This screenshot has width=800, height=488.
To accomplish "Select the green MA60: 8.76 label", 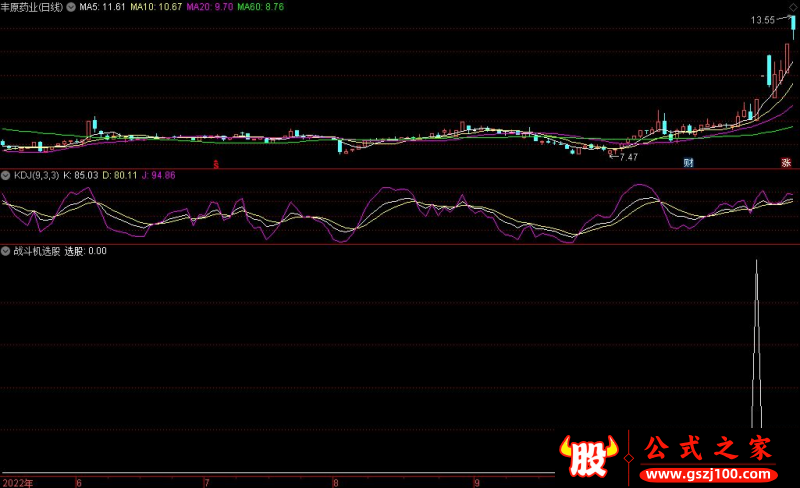I will pos(259,7).
